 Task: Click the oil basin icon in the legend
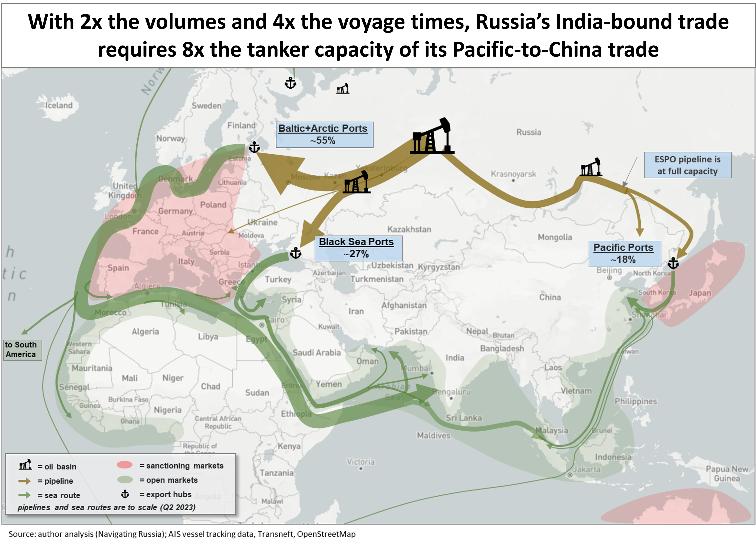click(25, 465)
